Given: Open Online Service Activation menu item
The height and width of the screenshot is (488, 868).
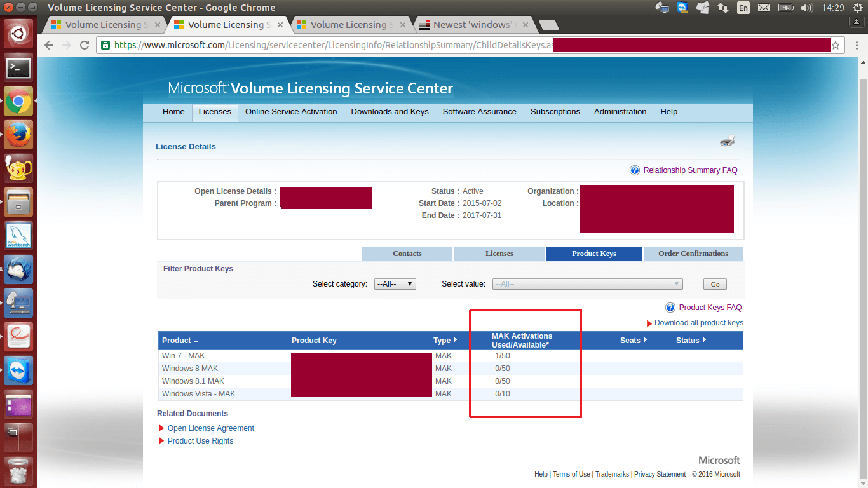Looking at the screenshot, I should click(x=291, y=112).
